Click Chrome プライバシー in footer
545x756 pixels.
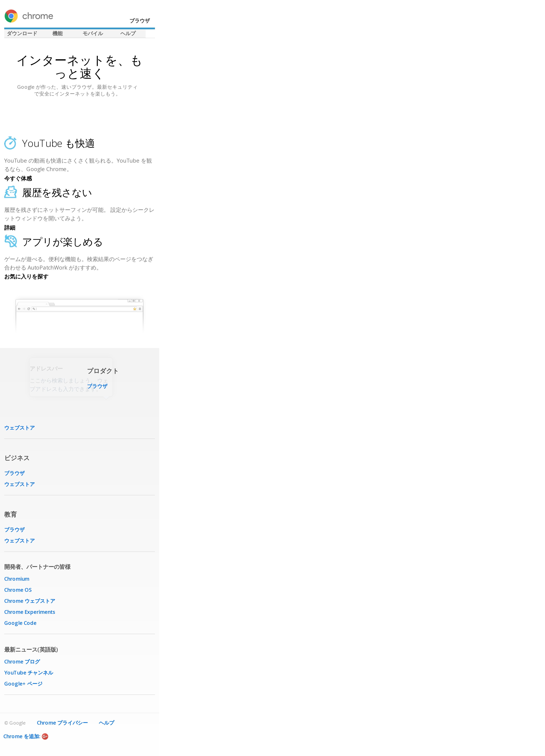[62, 723]
